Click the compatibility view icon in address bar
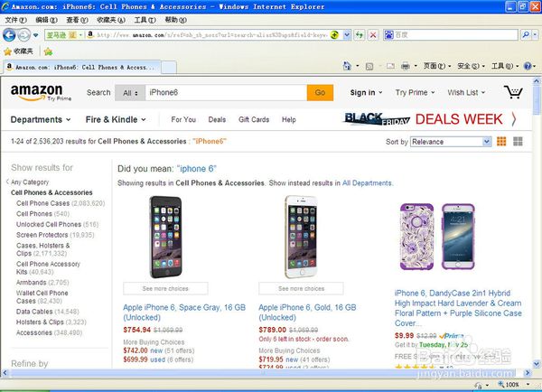 pos(334,35)
